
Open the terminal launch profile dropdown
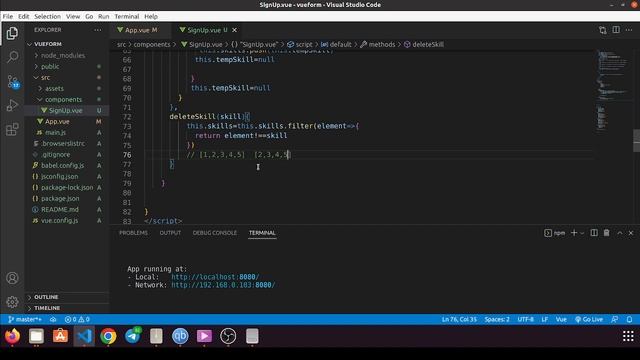pyautogui.click(x=582, y=233)
